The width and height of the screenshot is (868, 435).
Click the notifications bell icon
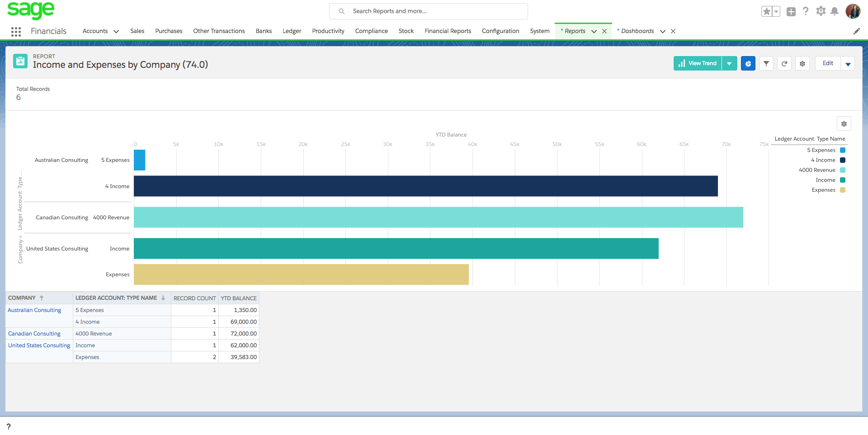tap(835, 11)
